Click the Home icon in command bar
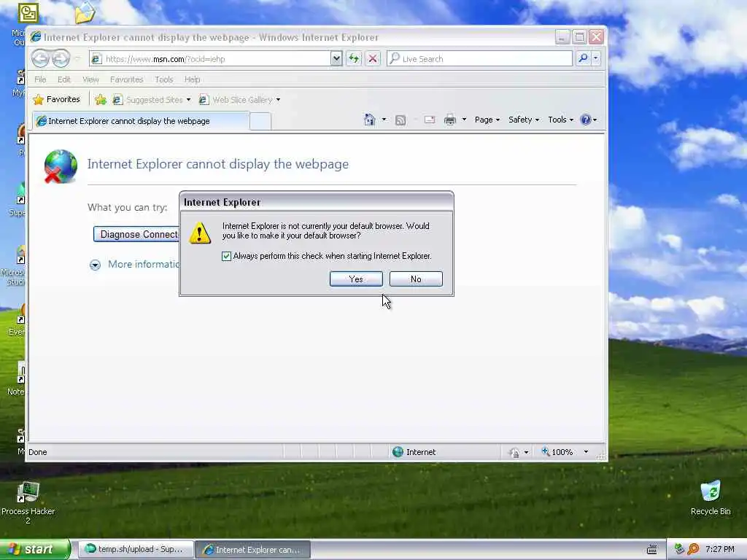This screenshot has height=560, width=747. click(x=369, y=120)
